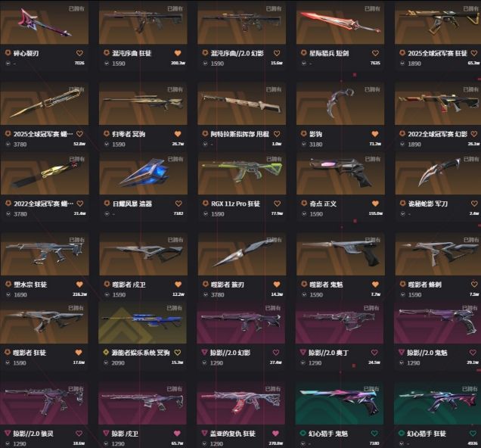The width and height of the screenshot is (481, 448).
Task: Click the tier icon beside 暗影者 戍卫
Action: [107, 284]
